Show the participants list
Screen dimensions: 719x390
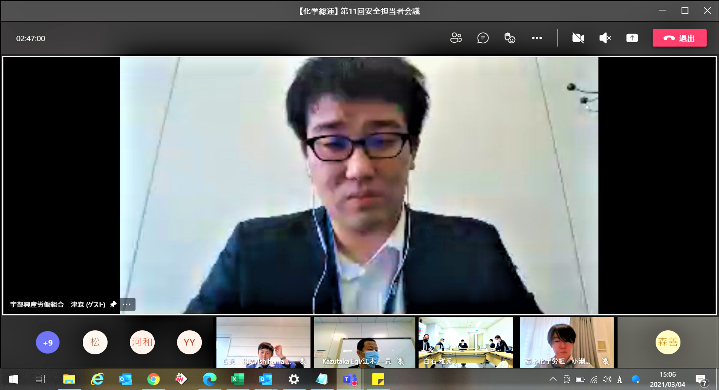point(456,38)
